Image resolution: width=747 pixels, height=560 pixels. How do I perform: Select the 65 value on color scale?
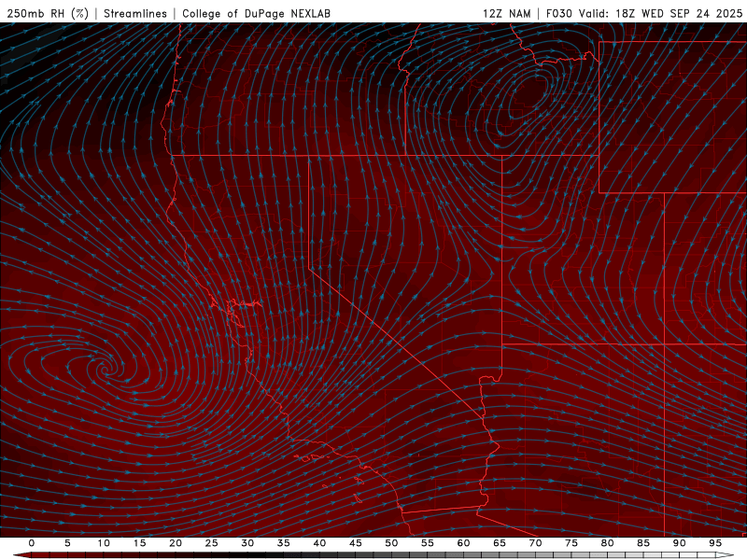500,543
